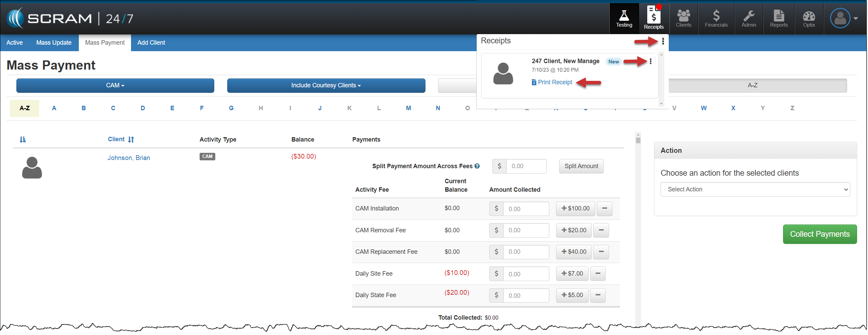Click help icon beside Split Payment label

(x=477, y=166)
